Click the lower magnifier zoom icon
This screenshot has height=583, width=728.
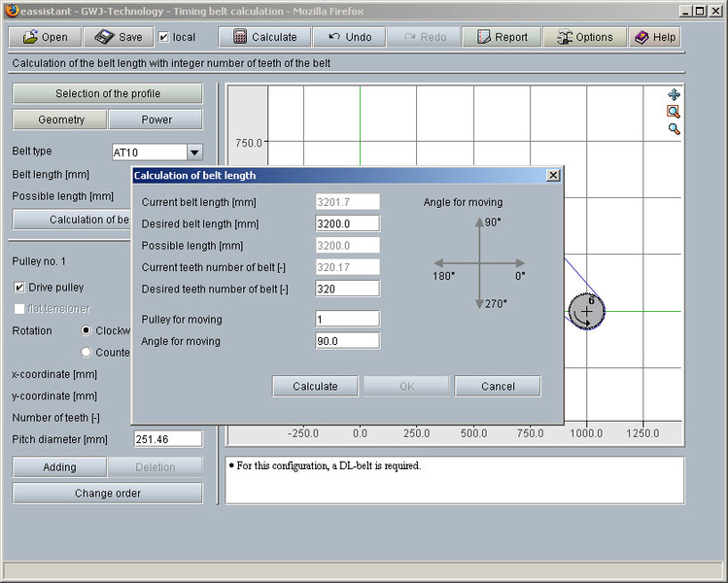(674, 128)
